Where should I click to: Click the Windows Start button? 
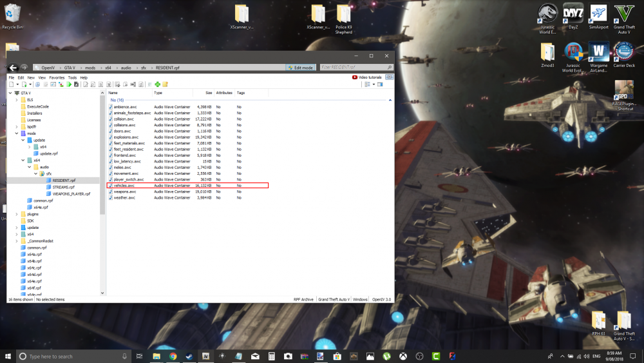(x=8, y=356)
